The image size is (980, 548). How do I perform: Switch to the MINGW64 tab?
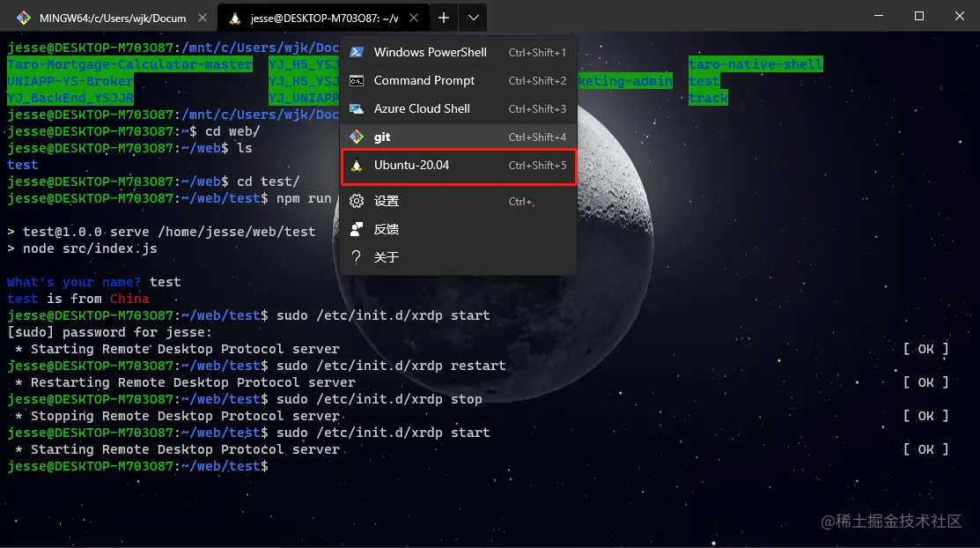click(x=109, y=19)
